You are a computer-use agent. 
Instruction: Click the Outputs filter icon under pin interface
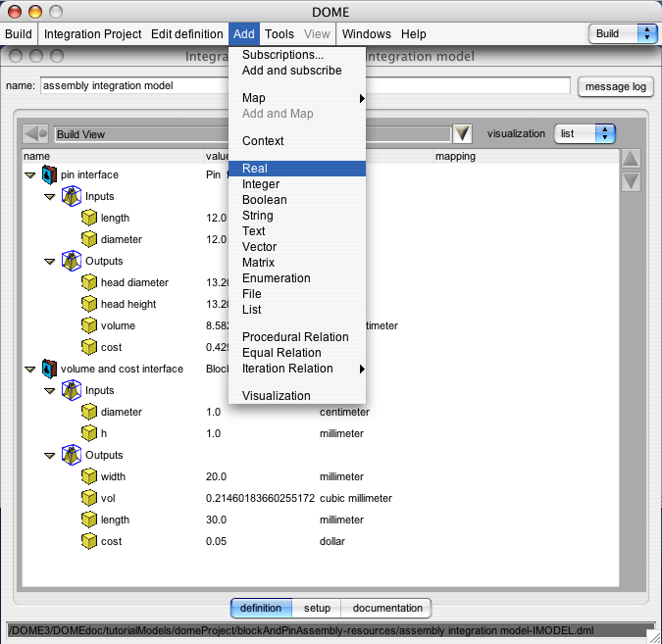click(72, 261)
